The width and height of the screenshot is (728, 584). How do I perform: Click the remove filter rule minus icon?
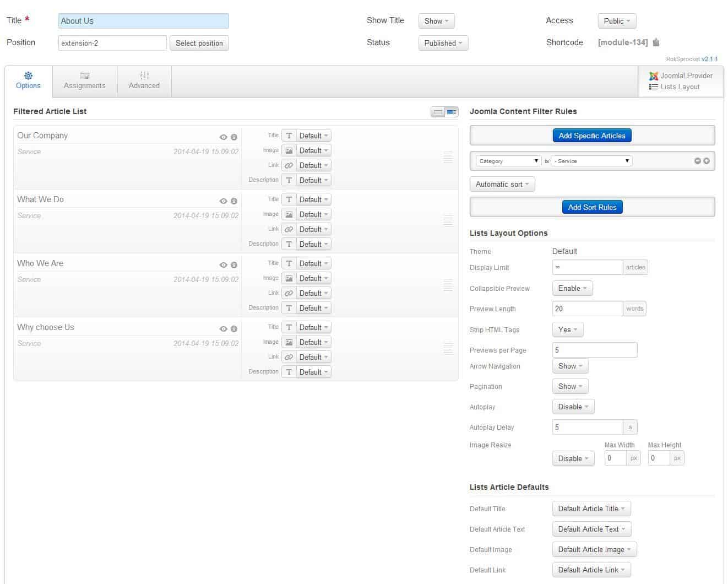pyautogui.click(x=697, y=161)
